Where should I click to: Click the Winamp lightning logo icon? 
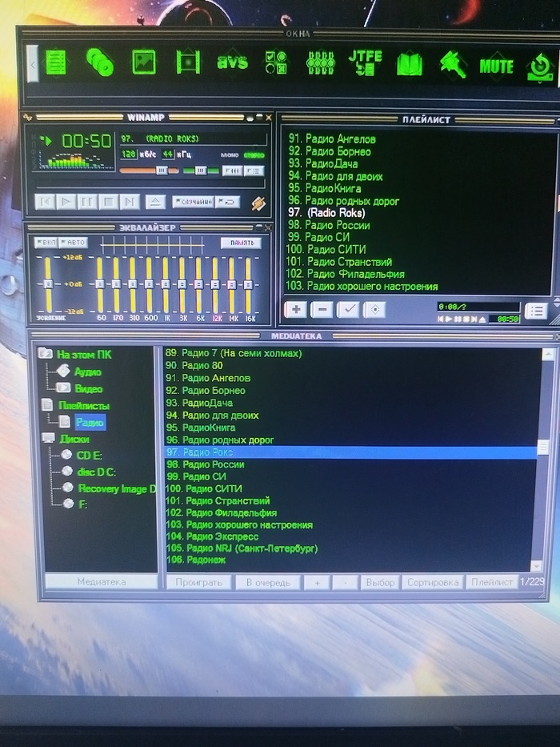258,203
